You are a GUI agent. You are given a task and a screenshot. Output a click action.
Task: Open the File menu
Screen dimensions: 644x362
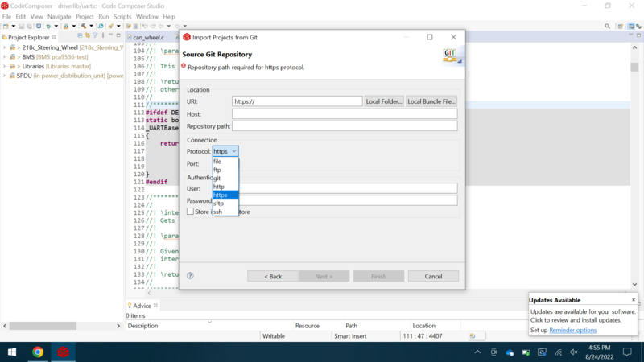click(x=6, y=17)
